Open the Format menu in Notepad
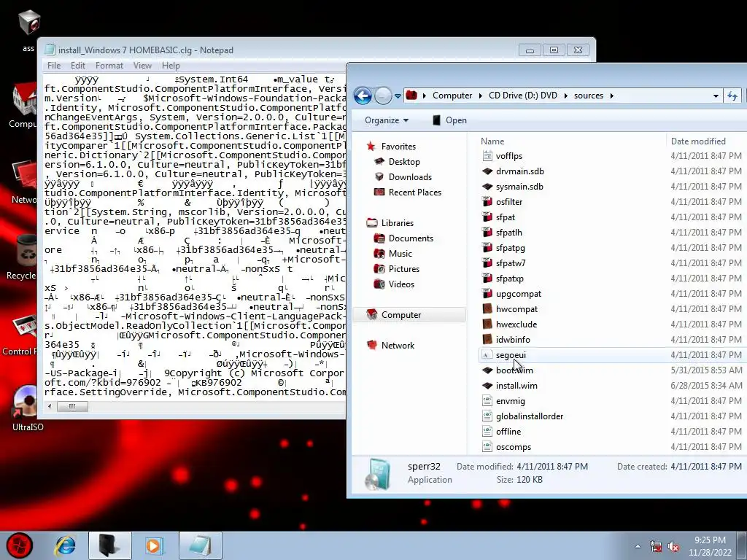This screenshot has height=560, width=747. coord(109,66)
